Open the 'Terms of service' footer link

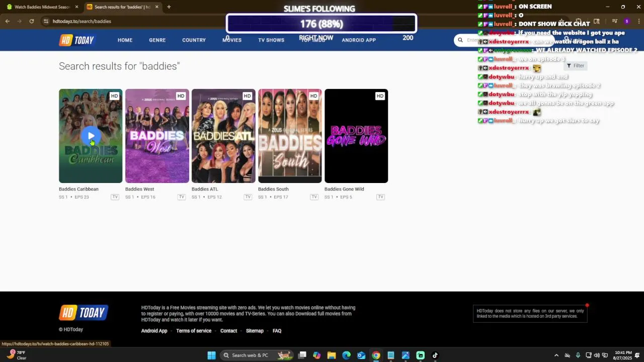click(x=194, y=331)
